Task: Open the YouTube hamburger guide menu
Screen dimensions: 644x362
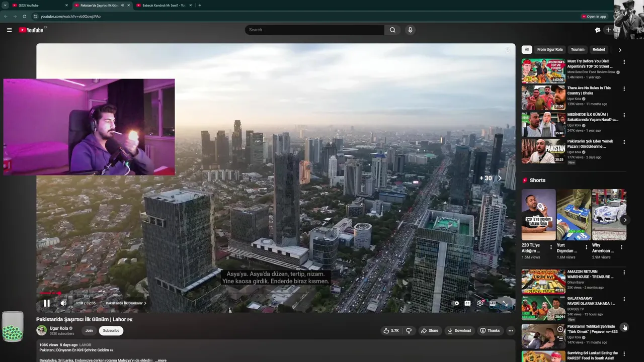Action: [9, 30]
